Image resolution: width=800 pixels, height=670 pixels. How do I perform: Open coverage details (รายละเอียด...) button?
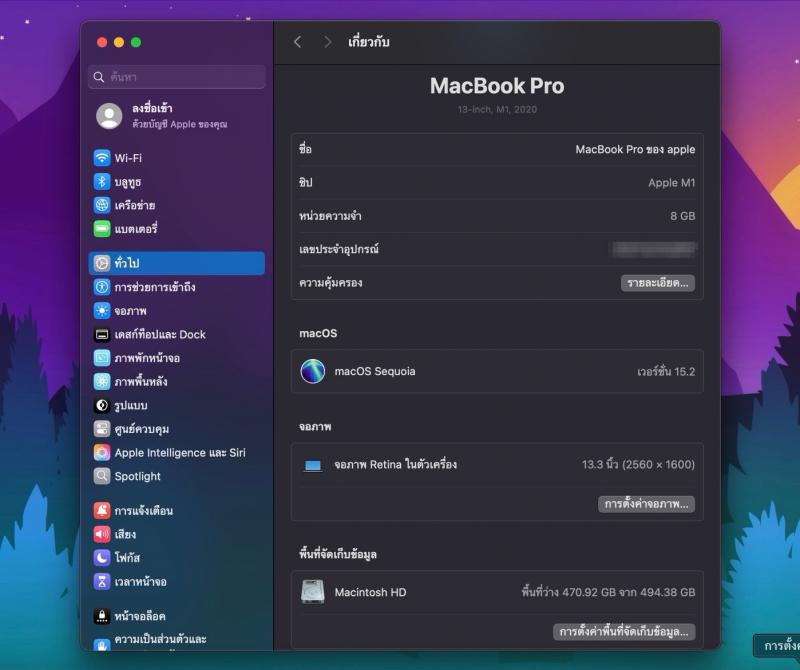[x=658, y=283]
